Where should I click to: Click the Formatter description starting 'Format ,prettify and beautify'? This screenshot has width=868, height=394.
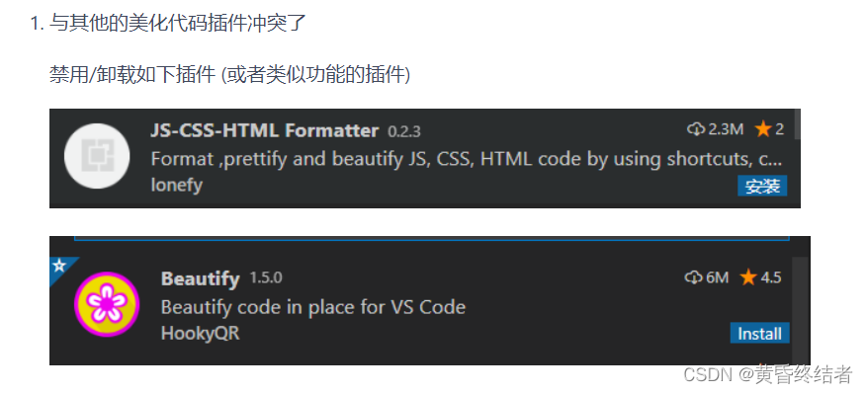(466, 159)
